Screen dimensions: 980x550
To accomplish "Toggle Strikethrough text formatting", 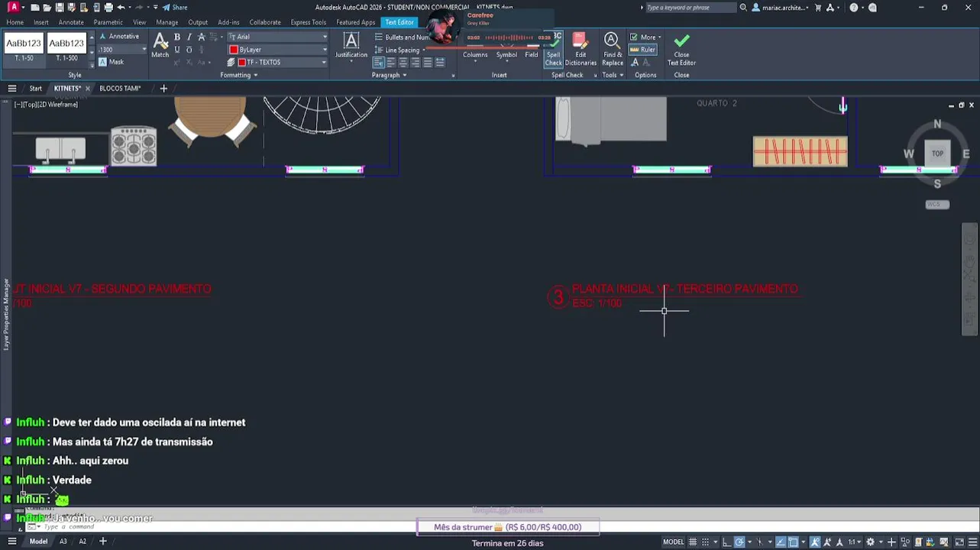I will pos(202,37).
